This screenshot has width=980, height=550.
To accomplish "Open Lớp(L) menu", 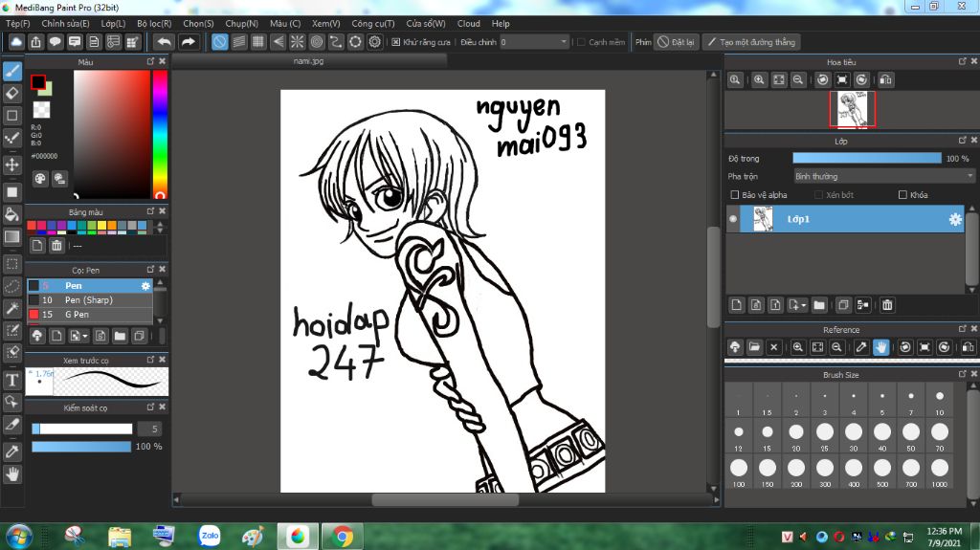I will 113,24.
